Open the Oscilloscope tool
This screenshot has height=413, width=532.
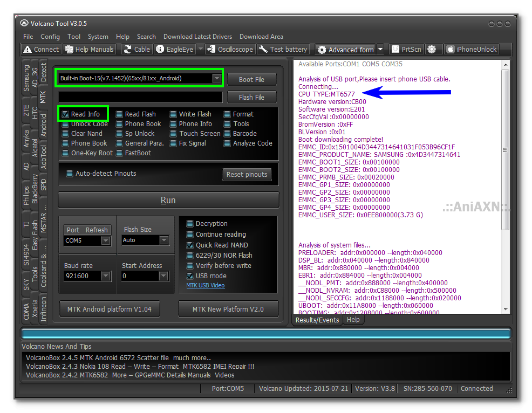(x=231, y=50)
